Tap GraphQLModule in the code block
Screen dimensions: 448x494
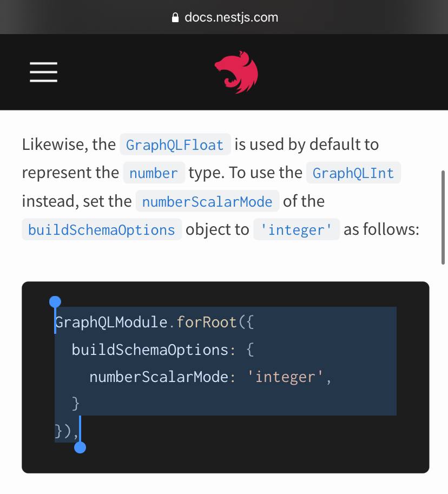[111, 322]
